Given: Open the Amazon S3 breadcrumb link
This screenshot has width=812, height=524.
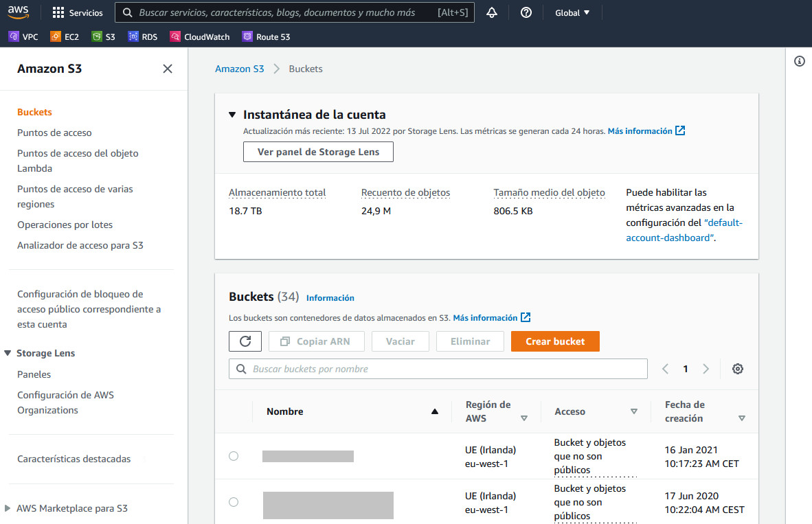Looking at the screenshot, I should coord(239,69).
